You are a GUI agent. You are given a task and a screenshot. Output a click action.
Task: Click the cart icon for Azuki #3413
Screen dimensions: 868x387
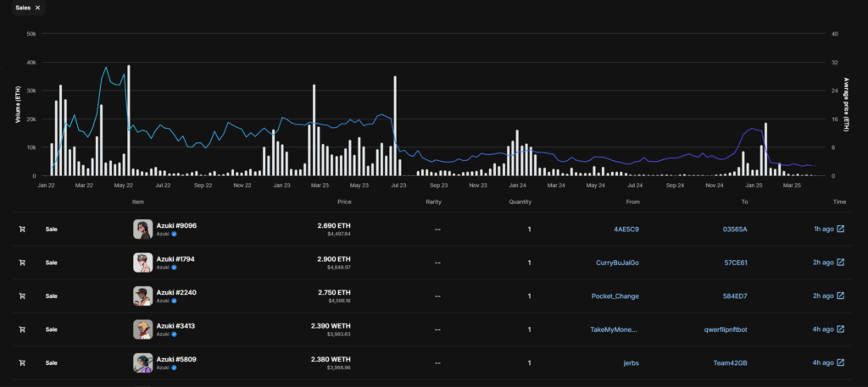(22, 329)
